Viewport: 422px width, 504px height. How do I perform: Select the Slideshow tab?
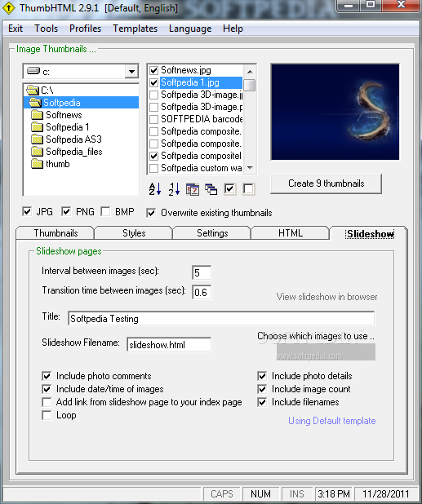pyautogui.click(x=371, y=234)
